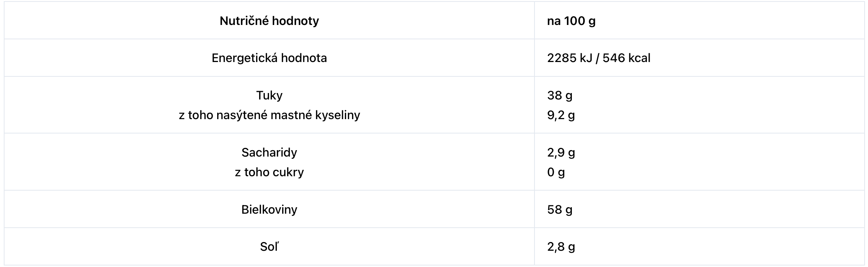
Task: Click the "Soľ" row label
Action: click(x=269, y=247)
